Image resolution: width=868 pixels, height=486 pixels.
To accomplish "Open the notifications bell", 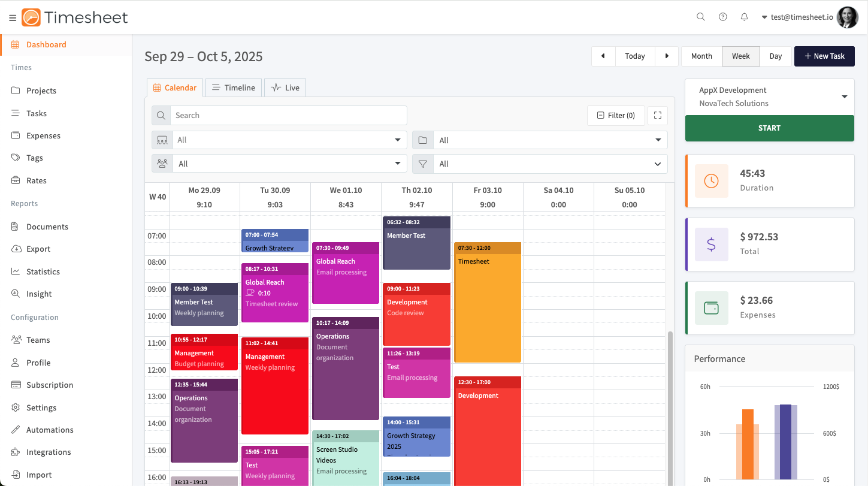I will 744,17.
